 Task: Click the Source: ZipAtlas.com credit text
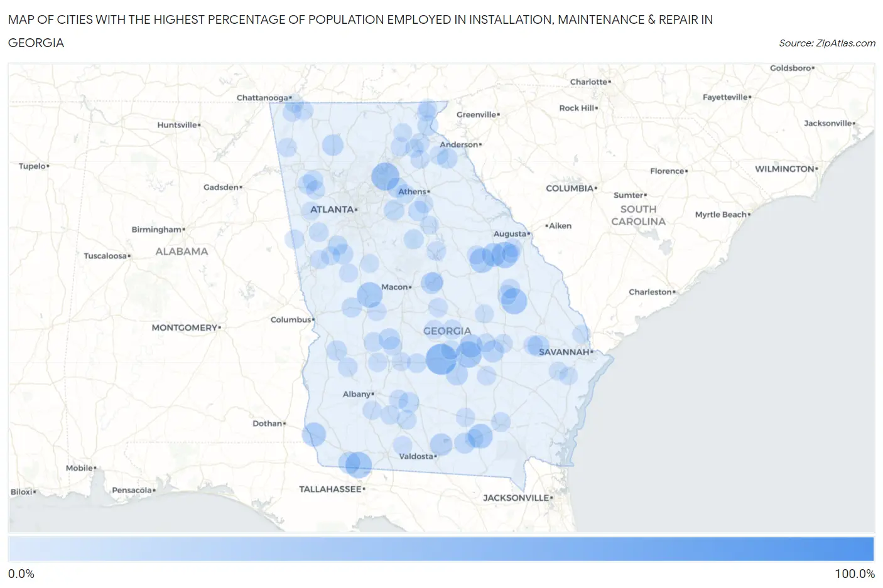click(826, 43)
